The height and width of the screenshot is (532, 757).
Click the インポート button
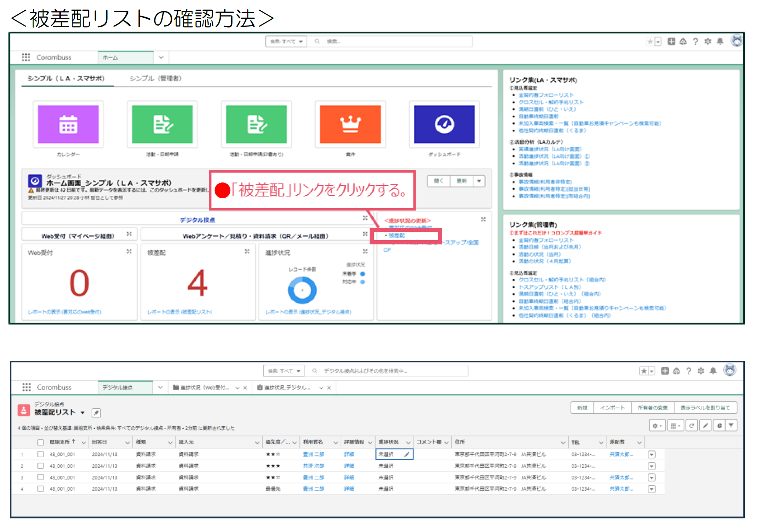pyautogui.click(x=612, y=408)
